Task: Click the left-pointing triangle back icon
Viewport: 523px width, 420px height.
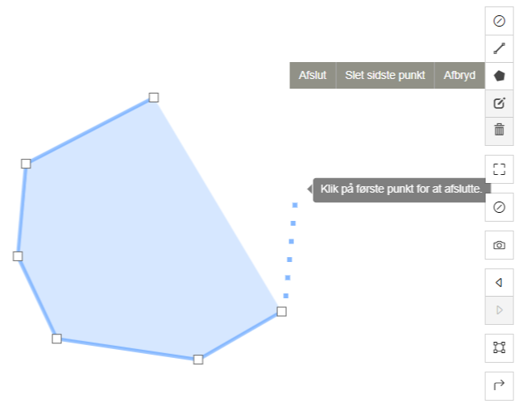Action: tap(499, 283)
